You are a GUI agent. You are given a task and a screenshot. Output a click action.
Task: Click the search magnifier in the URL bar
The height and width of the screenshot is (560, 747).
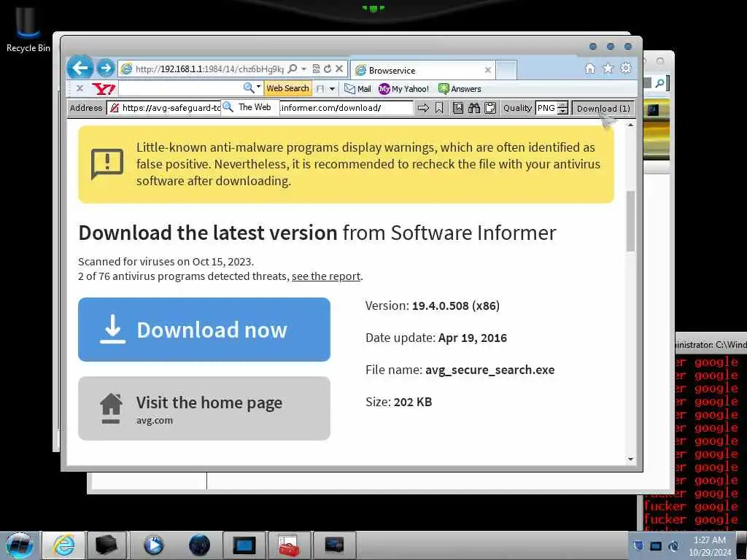[x=293, y=69]
